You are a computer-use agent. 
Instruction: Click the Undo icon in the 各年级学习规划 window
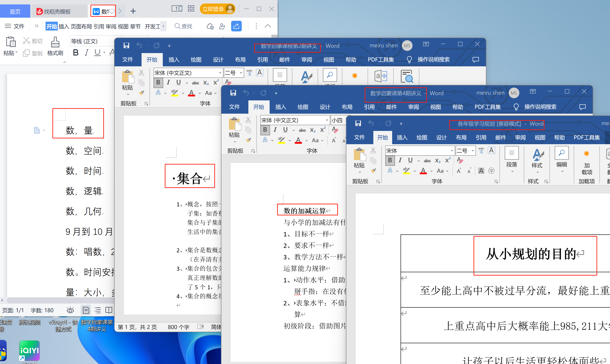tap(371, 123)
